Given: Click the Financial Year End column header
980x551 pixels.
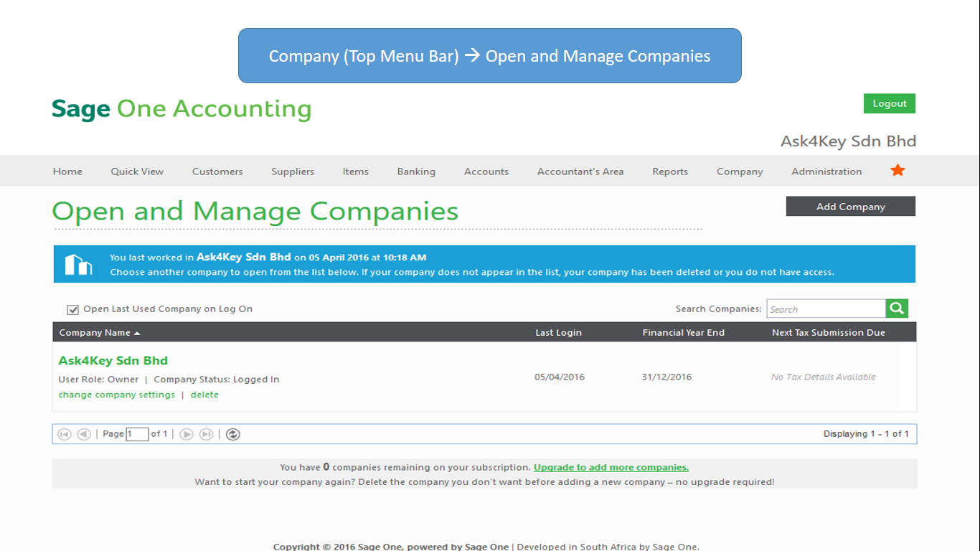Looking at the screenshot, I should point(684,332).
